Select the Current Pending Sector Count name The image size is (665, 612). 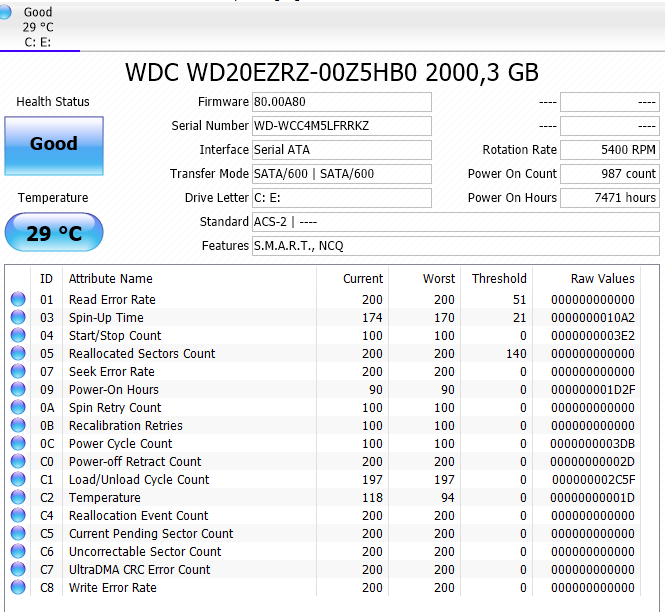[x=151, y=534]
